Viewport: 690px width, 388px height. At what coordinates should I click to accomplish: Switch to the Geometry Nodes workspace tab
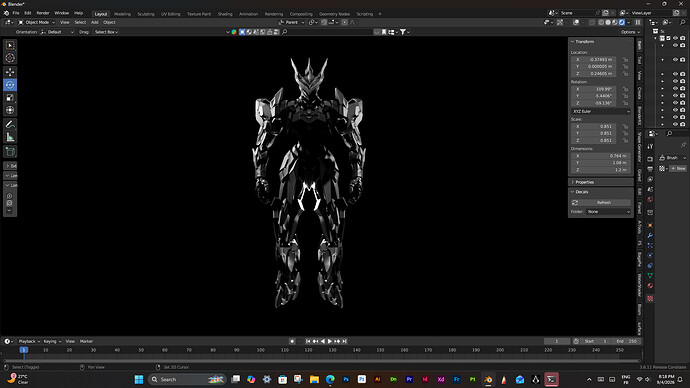[x=334, y=14]
